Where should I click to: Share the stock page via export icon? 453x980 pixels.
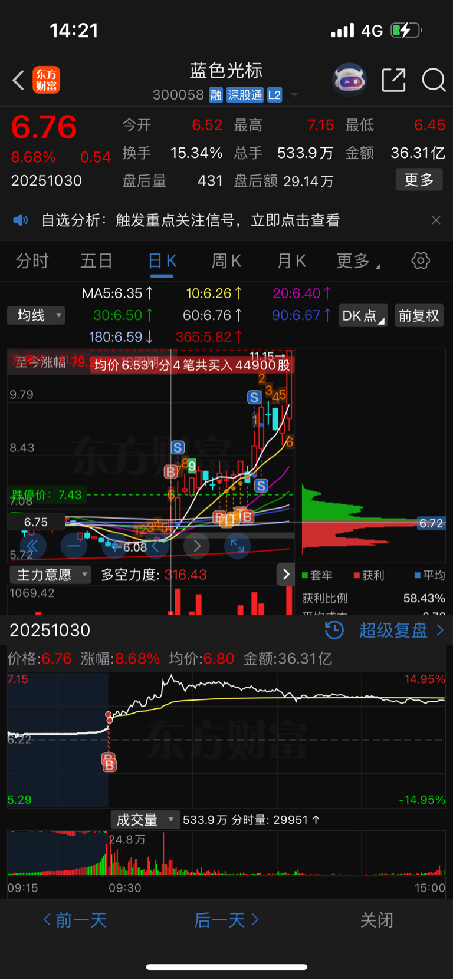[393, 80]
